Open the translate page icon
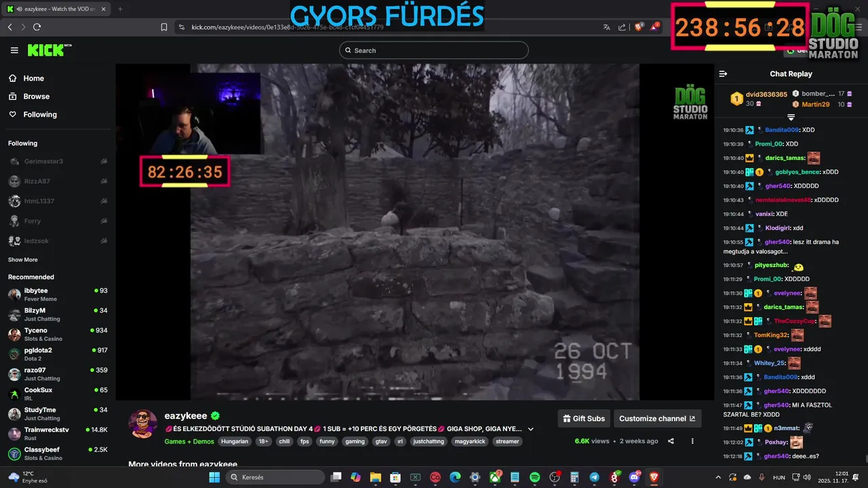 coord(606,27)
